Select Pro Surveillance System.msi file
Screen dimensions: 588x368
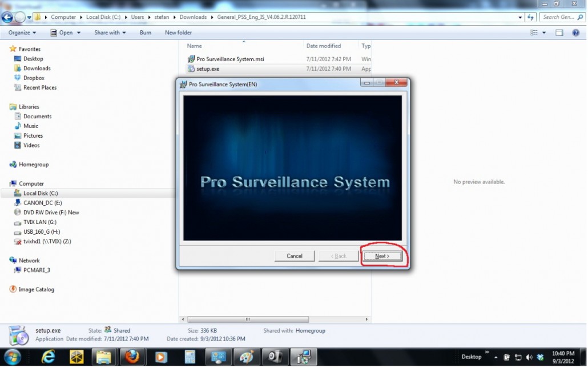[229, 59]
